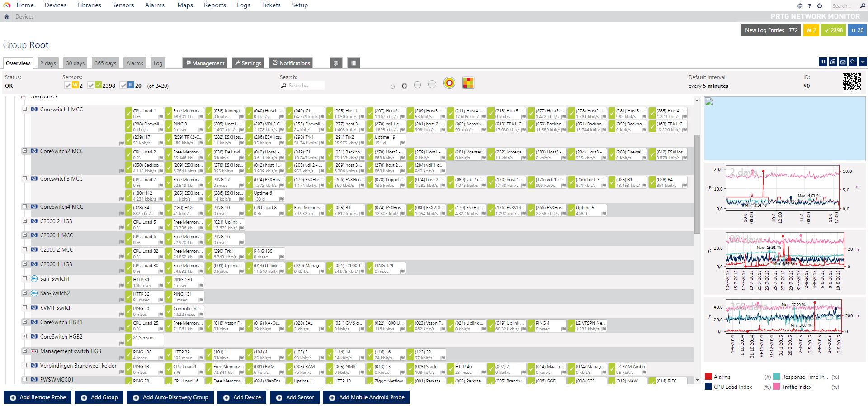This screenshot has height=406, width=868.
Task: Click the blue pause monitoring icon
Action: [x=823, y=62]
